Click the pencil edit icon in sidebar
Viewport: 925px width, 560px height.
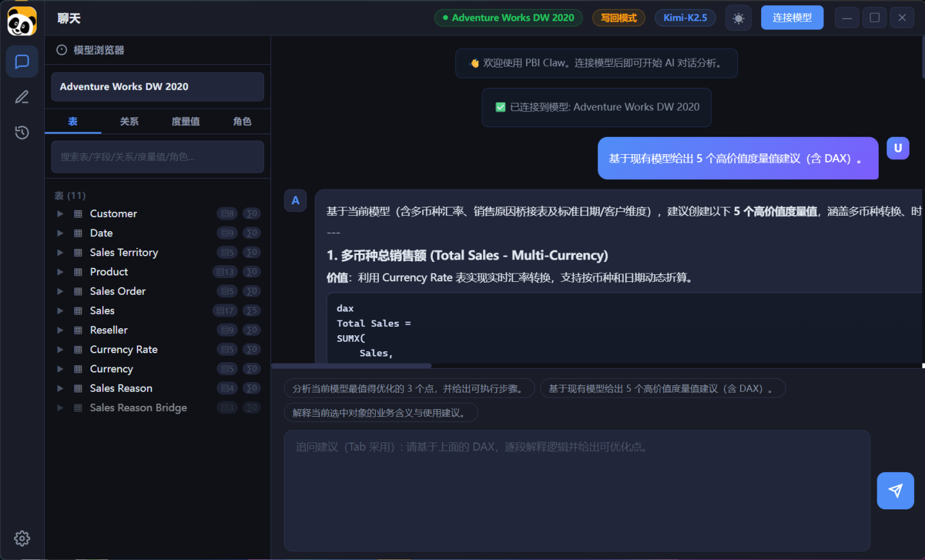coord(22,97)
